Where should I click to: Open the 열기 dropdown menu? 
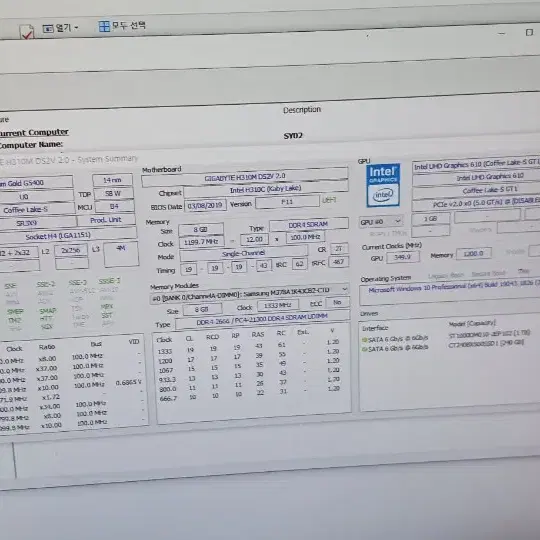tap(61, 28)
